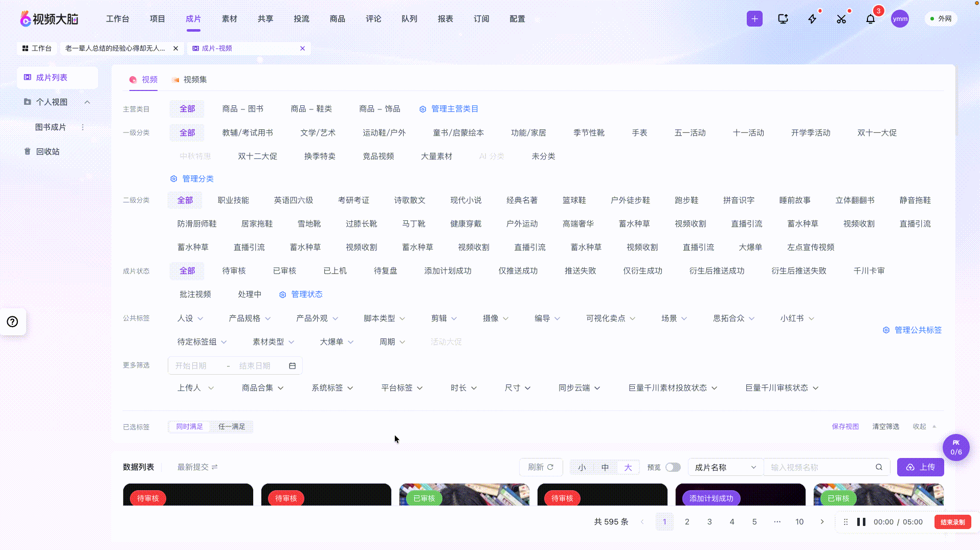980x550 pixels.
Task: Filter first-level category 童书/启蒙绘本
Action: click(x=458, y=132)
